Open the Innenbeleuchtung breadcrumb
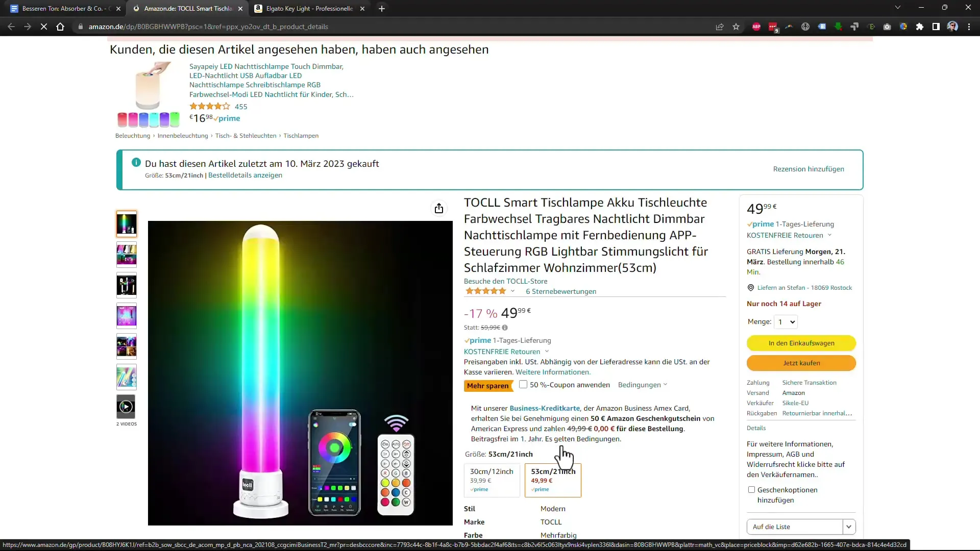 183,136
